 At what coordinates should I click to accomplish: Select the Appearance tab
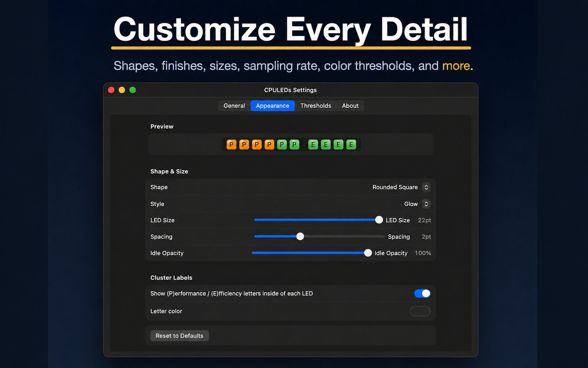(273, 105)
